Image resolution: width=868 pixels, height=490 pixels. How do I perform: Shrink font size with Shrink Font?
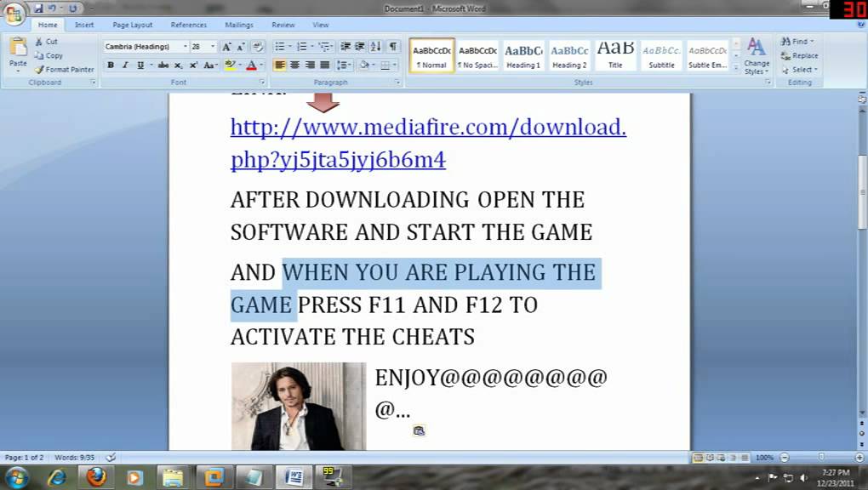pos(240,47)
